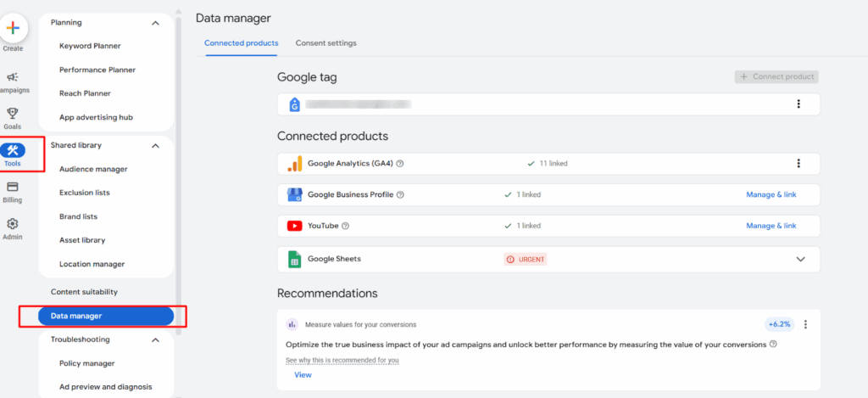Open the Billing card icon
The height and width of the screenshot is (398, 868).
(x=12, y=187)
